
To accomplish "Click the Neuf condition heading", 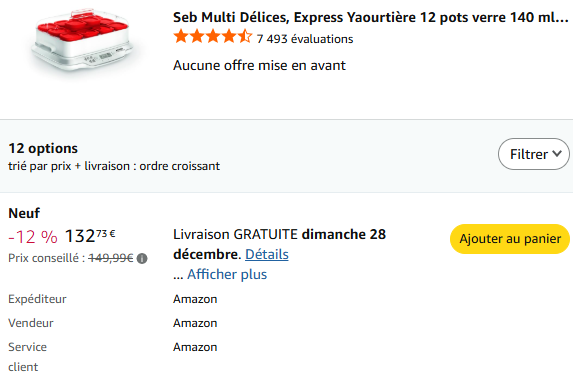I will pyautogui.click(x=24, y=213).
